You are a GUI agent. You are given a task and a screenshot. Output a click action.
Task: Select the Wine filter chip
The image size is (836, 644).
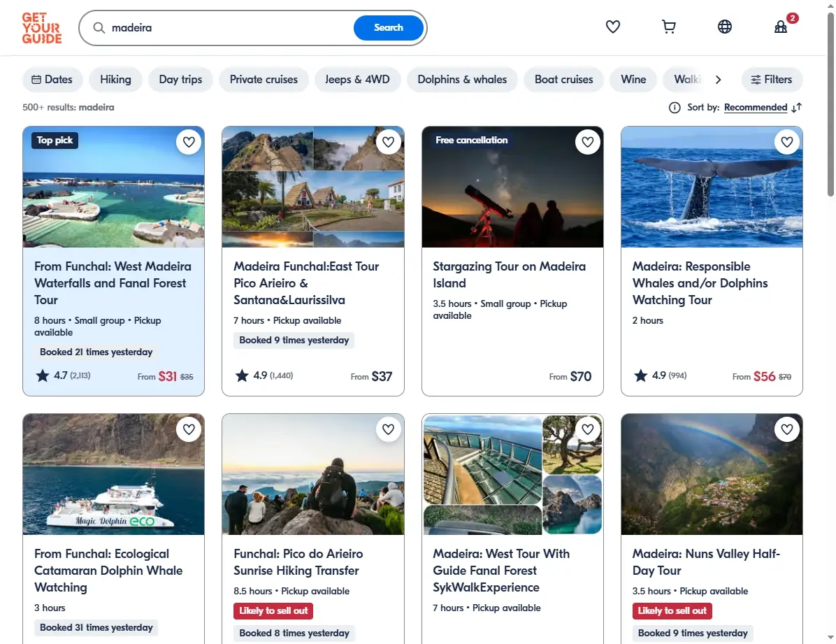pyautogui.click(x=633, y=80)
